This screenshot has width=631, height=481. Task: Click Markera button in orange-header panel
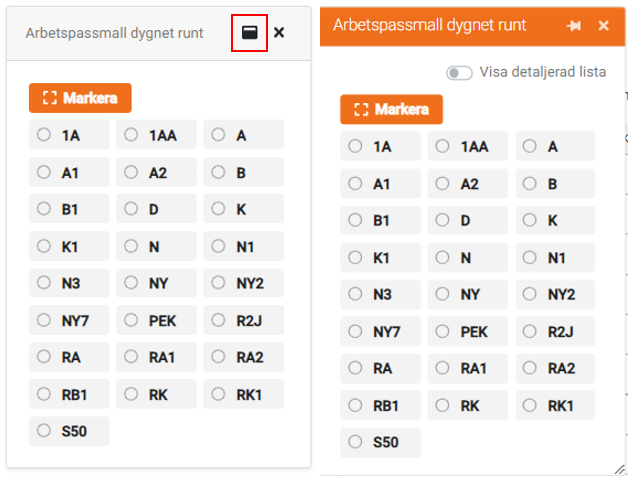click(391, 110)
